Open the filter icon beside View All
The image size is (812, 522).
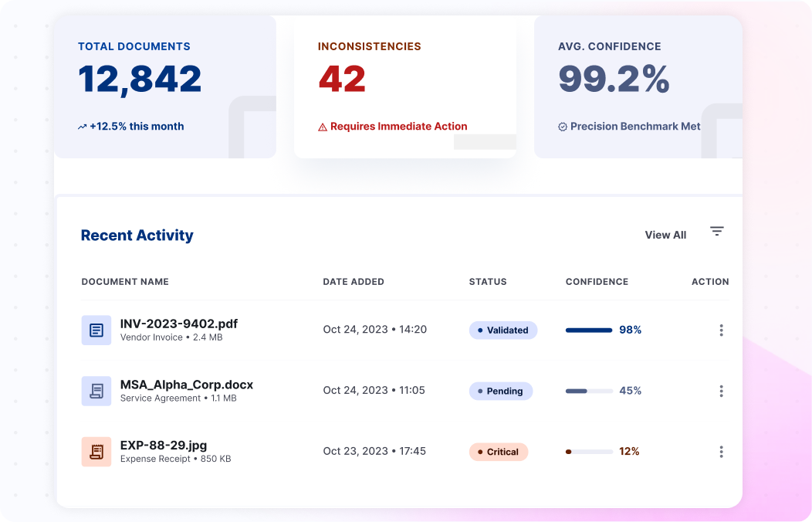coord(717,231)
